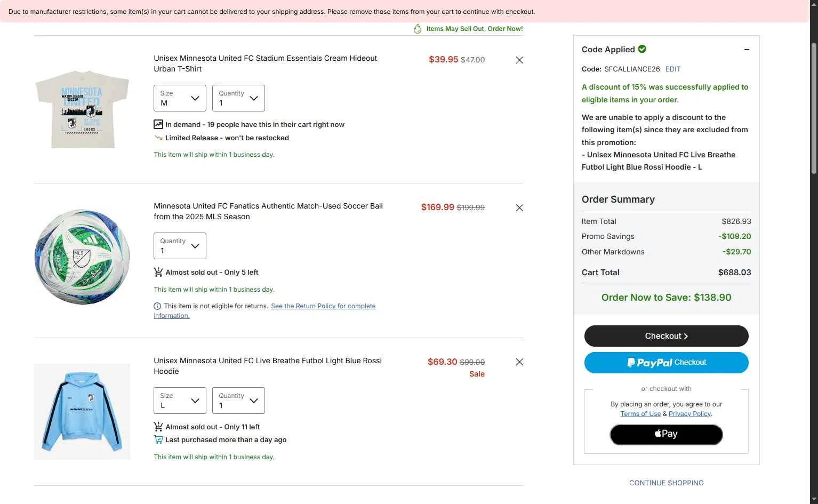Edit the SFCALLIANCE26 promo code
This screenshot has height=504, width=818.
pos(673,69)
